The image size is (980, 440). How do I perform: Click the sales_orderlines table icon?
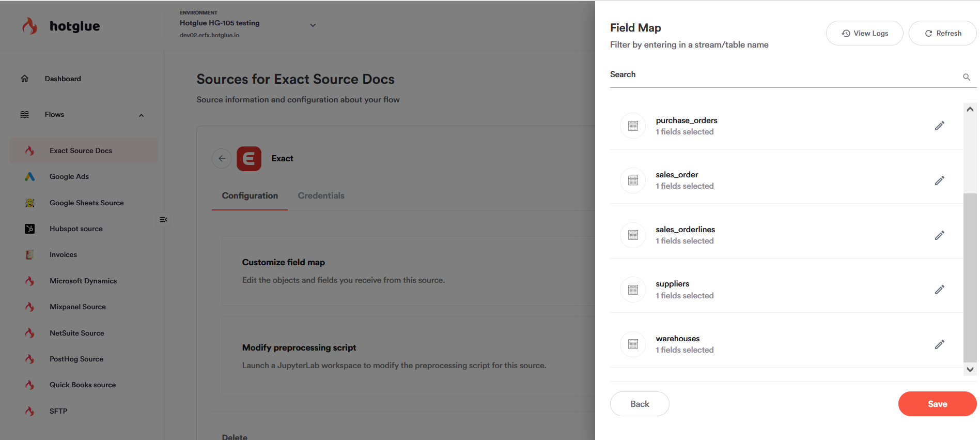(633, 235)
